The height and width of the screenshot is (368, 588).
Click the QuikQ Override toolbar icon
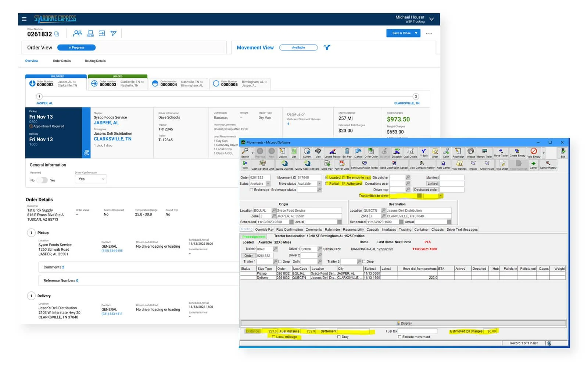284,164
